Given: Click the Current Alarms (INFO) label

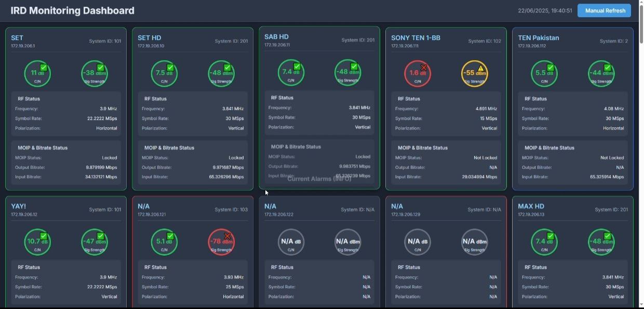Looking at the screenshot, I should [x=319, y=179].
